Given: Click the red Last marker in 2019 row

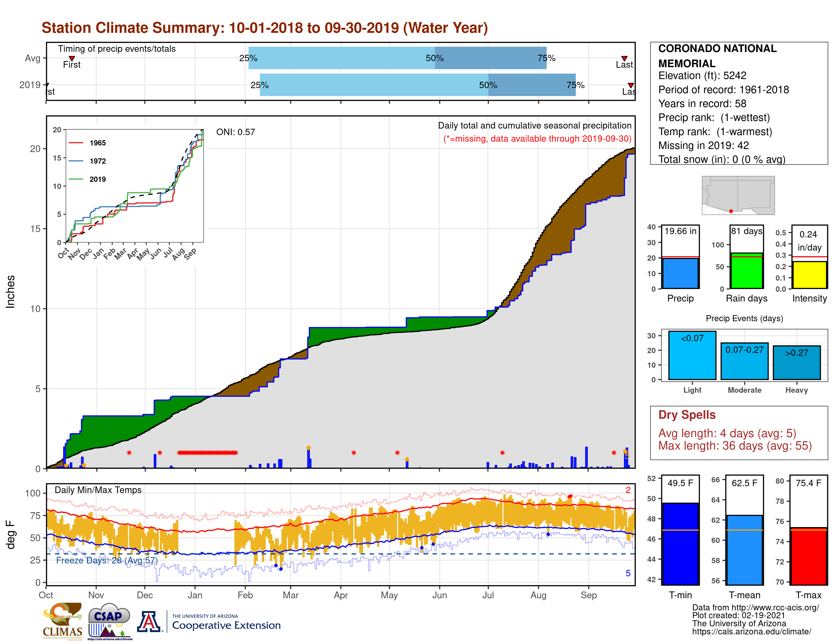Looking at the screenshot, I should coord(631,85).
